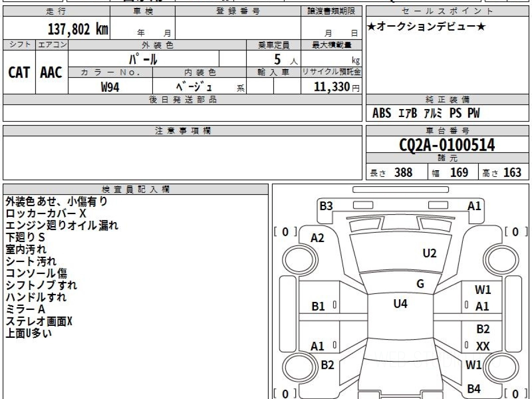This screenshot has height=399, width=532.
Task: Select the ミラー A note
Action: tap(25, 309)
